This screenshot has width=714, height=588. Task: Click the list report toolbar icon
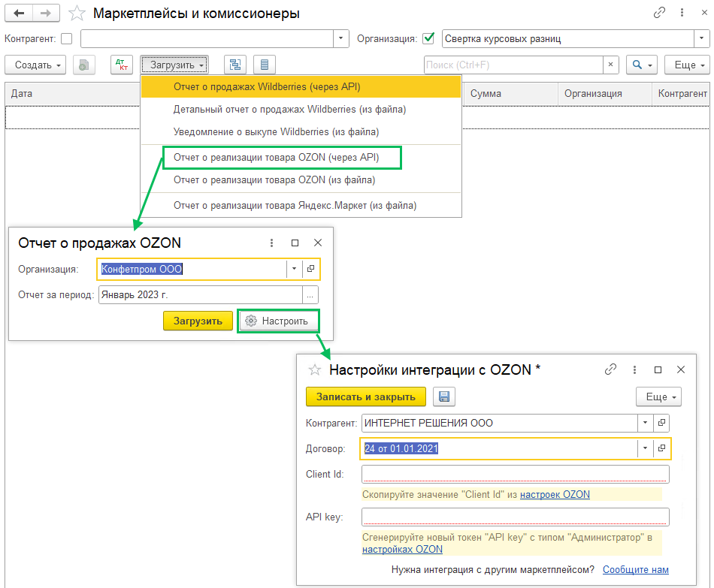(x=265, y=65)
